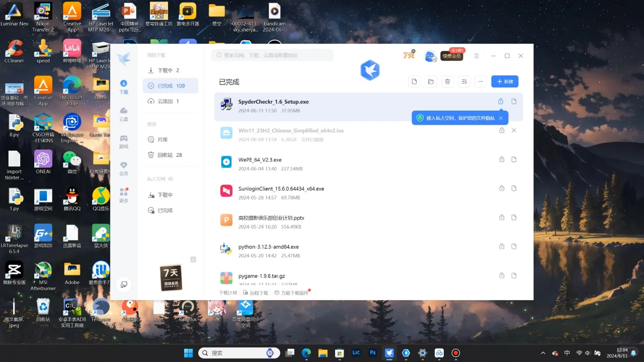644x362 pixels.
Task: Click the 7天 超级会员 promo thumbnail
Action: (171, 278)
